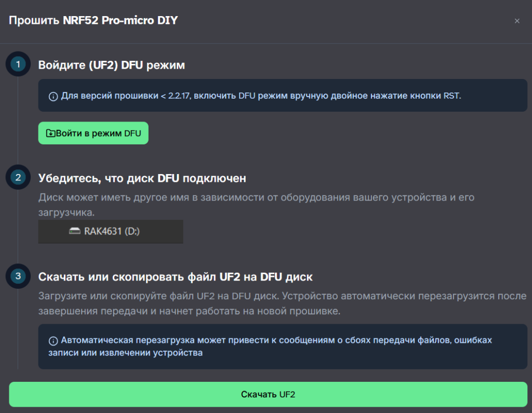Click the disk name description paragraph

[x=256, y=205]
